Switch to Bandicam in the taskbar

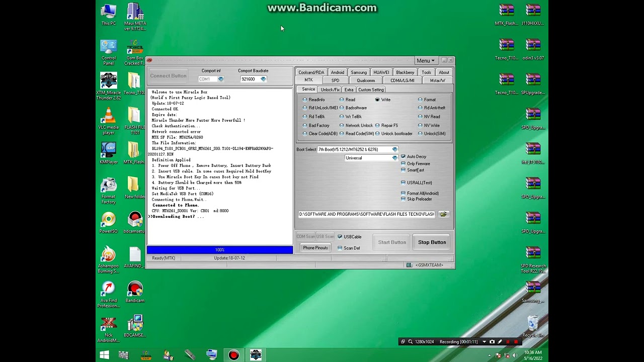pos(233,355)
